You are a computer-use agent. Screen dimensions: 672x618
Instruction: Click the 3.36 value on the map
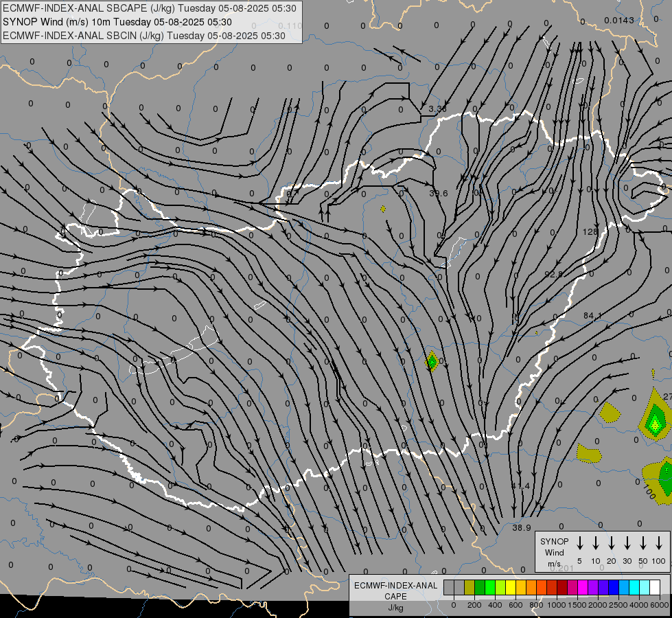(437, 109)
